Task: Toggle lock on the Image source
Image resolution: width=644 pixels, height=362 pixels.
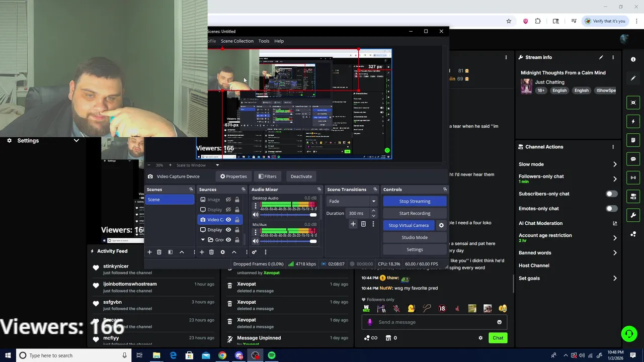Action: click(x=237, y=200)
